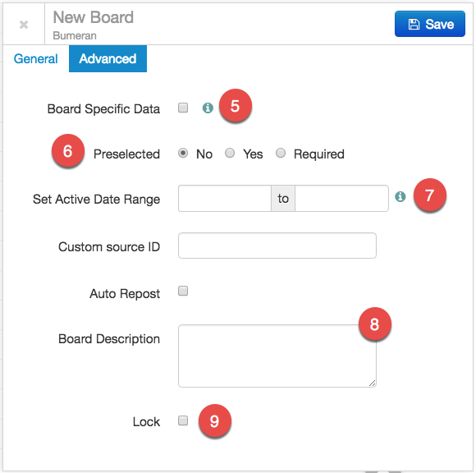Viewport: 476px width, 473px height.
Task: Click the info icon next to the date range
Action: (400, 196)
